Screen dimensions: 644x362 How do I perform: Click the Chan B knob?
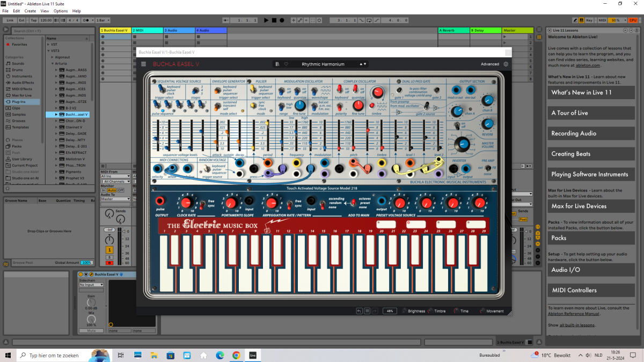pos(487,100)
